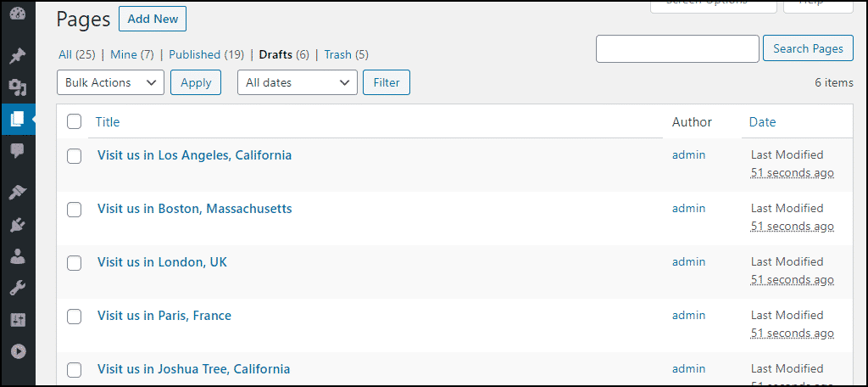Switch to Published (19) filter
The height and width of the screenshot is (387, 868).
[207, 55]
